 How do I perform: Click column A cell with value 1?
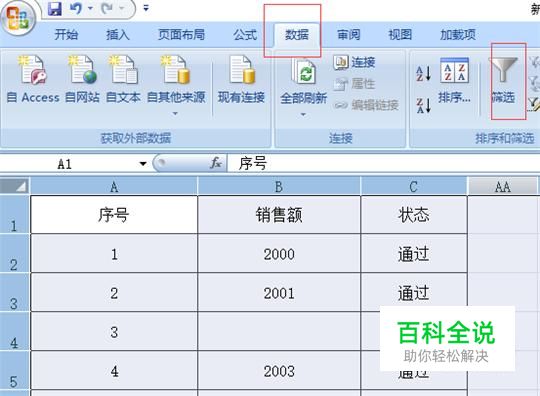(x=114, y=253)
